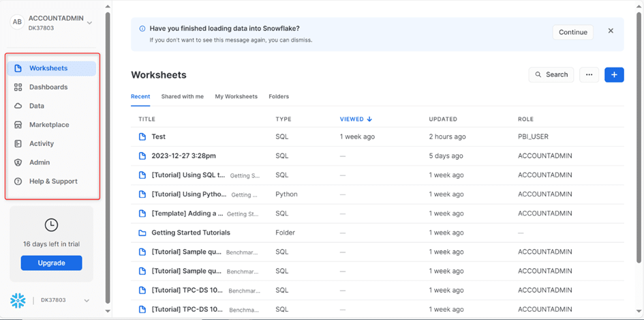Image resolution: width=644 pixels, height=320 pixels.
Task: Click '16 days left in trial' text
Action: [x=51, y=244]
